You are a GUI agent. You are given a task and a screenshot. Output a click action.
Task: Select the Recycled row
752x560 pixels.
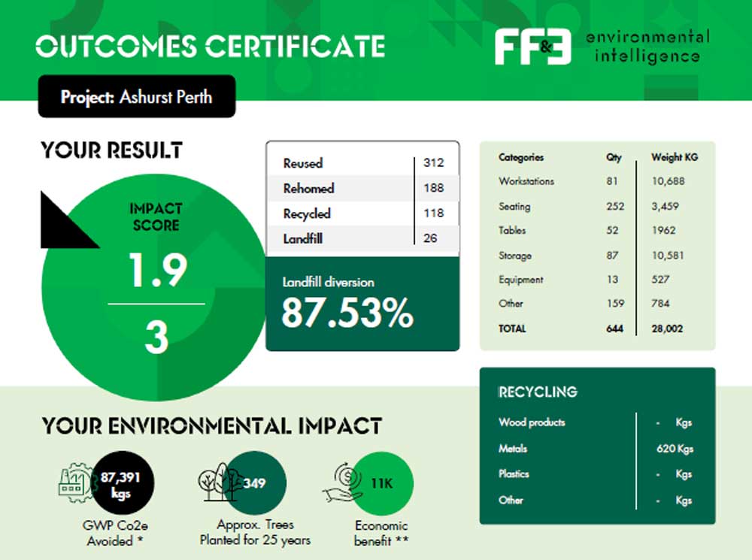(362, 213)
